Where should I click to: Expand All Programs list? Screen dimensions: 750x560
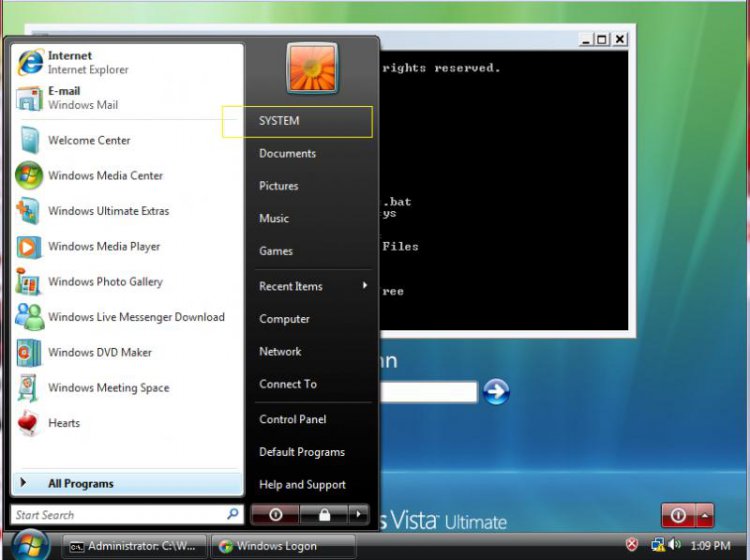coord(127,483)
